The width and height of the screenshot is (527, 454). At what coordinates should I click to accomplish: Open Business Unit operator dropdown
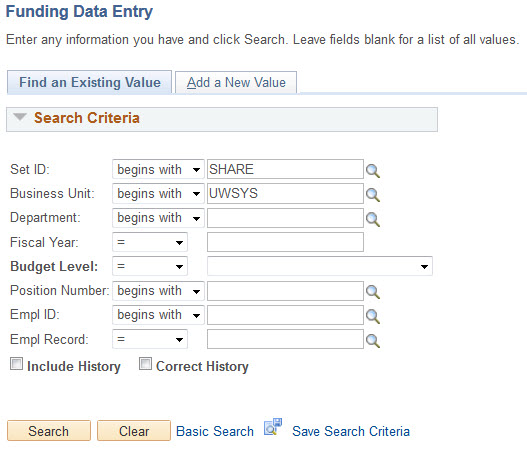[158, 193]
